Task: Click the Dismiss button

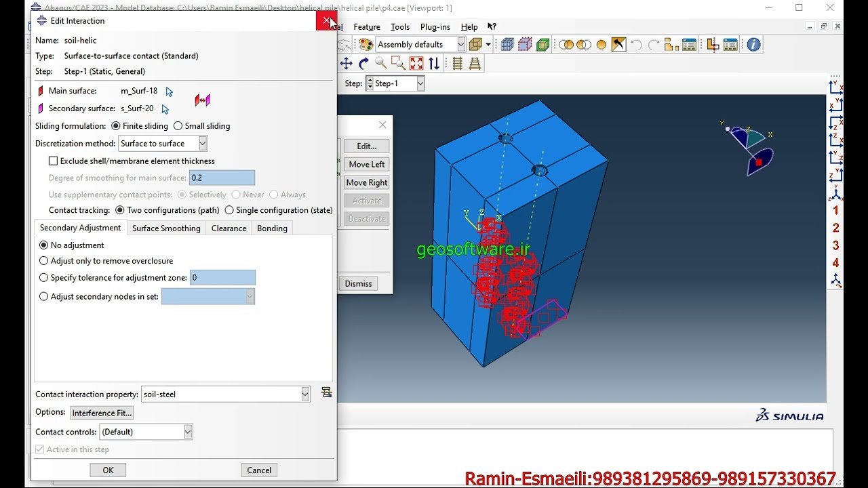Action: 358,284
